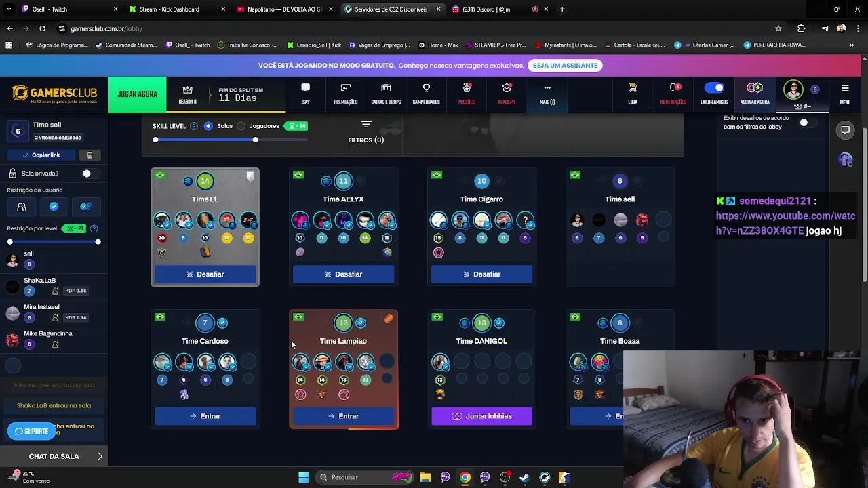Open Caixas e Drops icon

(x=386, y=88)
